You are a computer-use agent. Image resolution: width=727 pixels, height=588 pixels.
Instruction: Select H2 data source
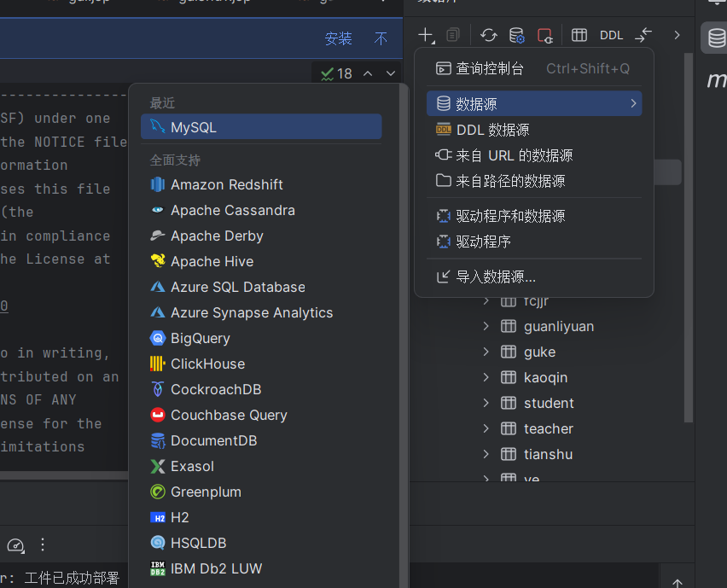pyautogui.click(x=261, y=517)
